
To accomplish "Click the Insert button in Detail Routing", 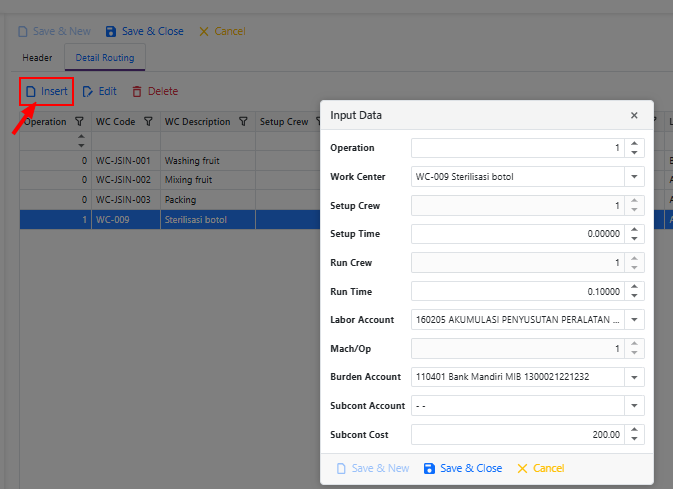I will 46,91.
